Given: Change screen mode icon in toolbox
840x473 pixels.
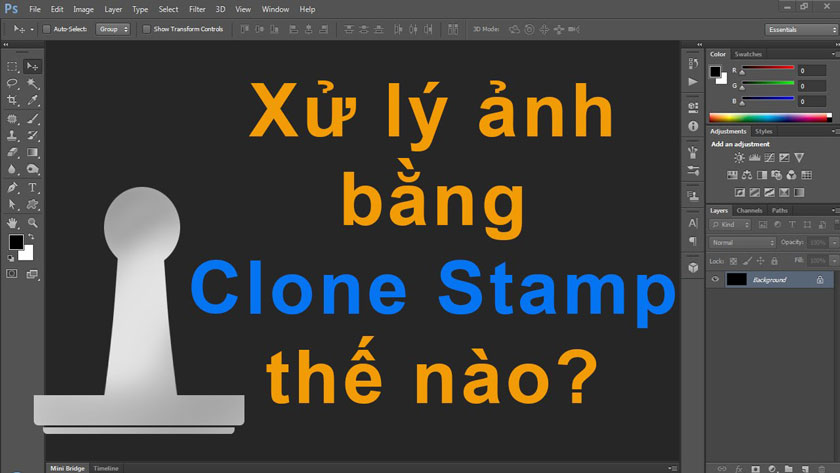Looking at the screenshot, I should pyautogui.click(x=33, y=274).
